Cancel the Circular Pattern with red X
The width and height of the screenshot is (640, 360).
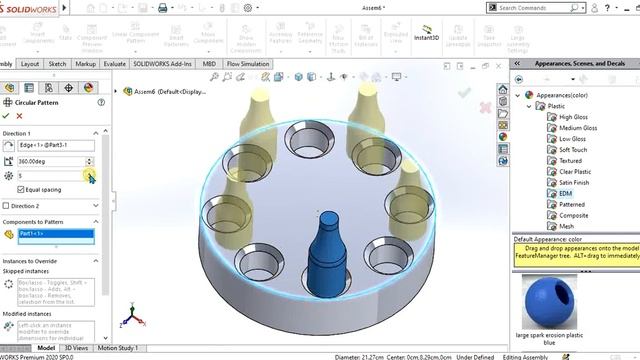19,116
